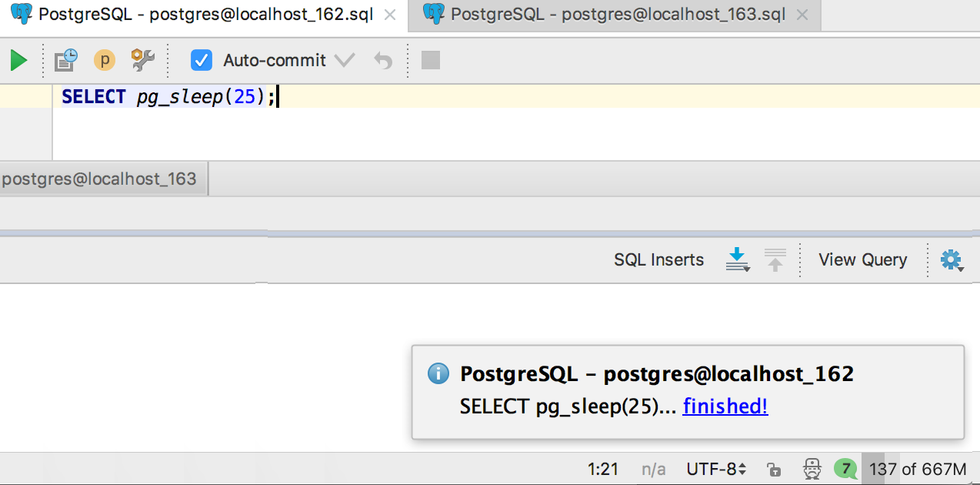Click the upload arrow icon in results toolbar

tap(775, 260)
